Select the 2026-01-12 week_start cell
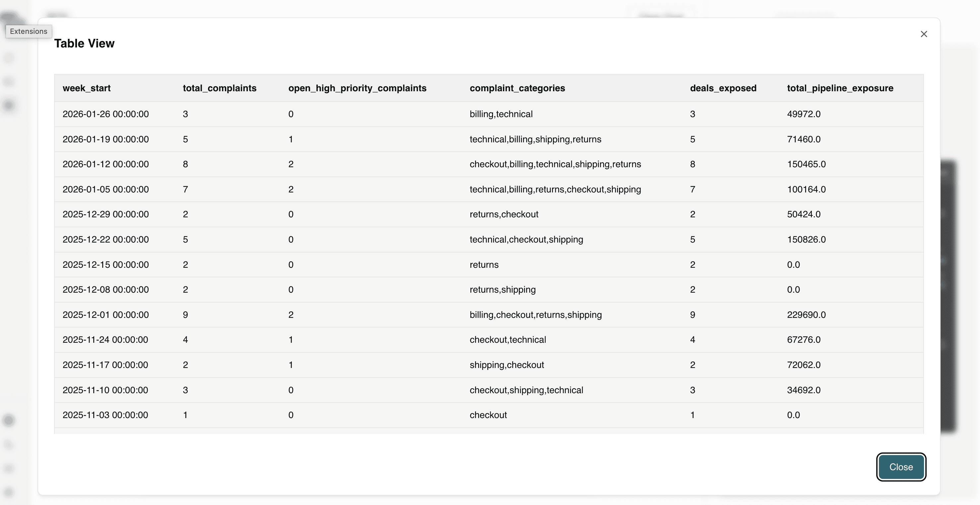 tap(105, 164)
